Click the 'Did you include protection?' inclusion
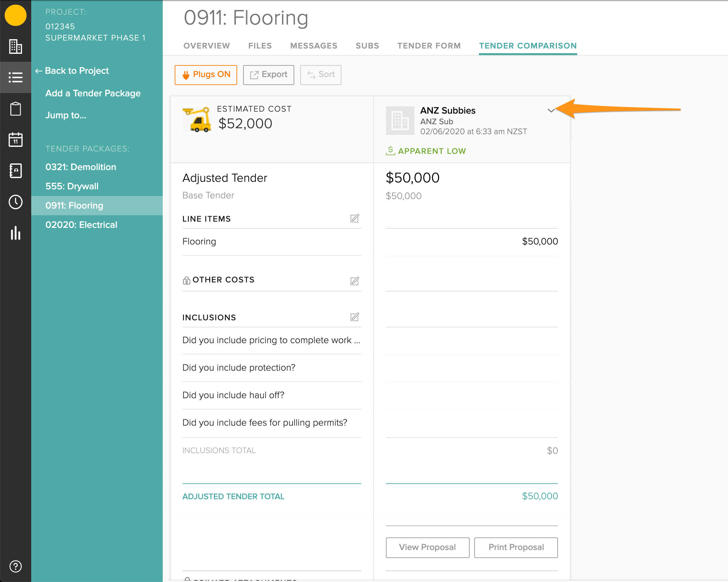 click(x=239, y=367)
